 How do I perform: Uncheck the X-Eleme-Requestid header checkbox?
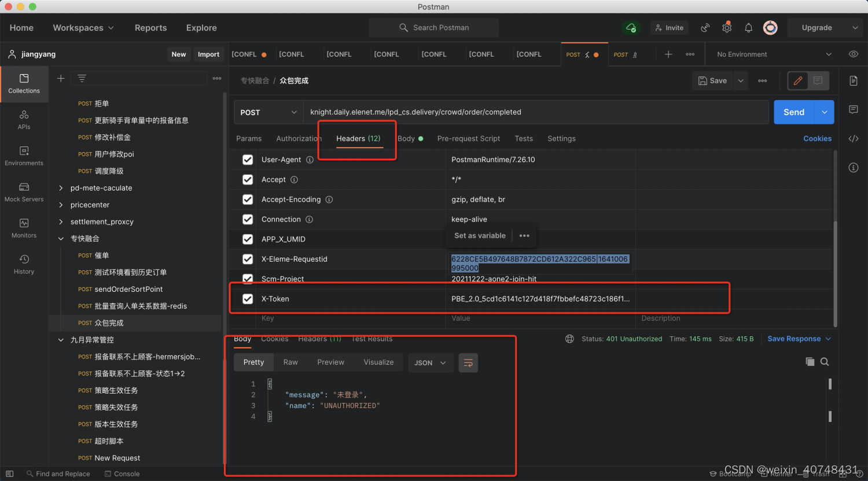(248, 259)
